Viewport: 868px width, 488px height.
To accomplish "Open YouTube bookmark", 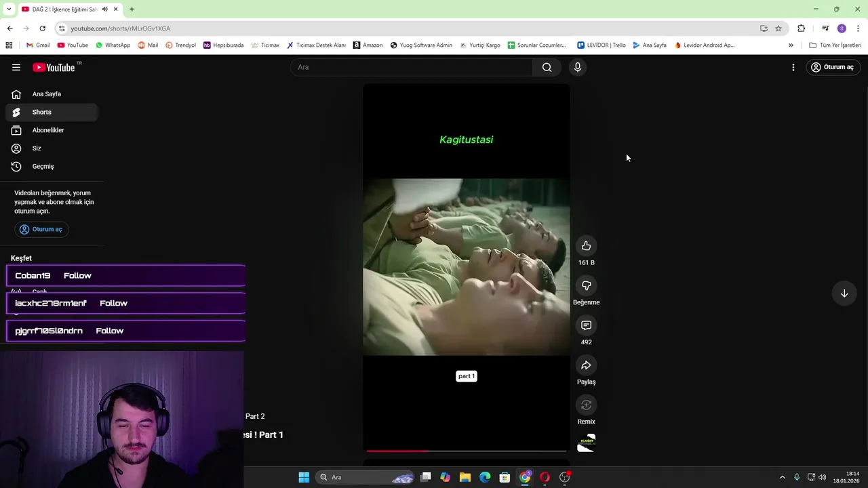I will (x=73, y=45).
